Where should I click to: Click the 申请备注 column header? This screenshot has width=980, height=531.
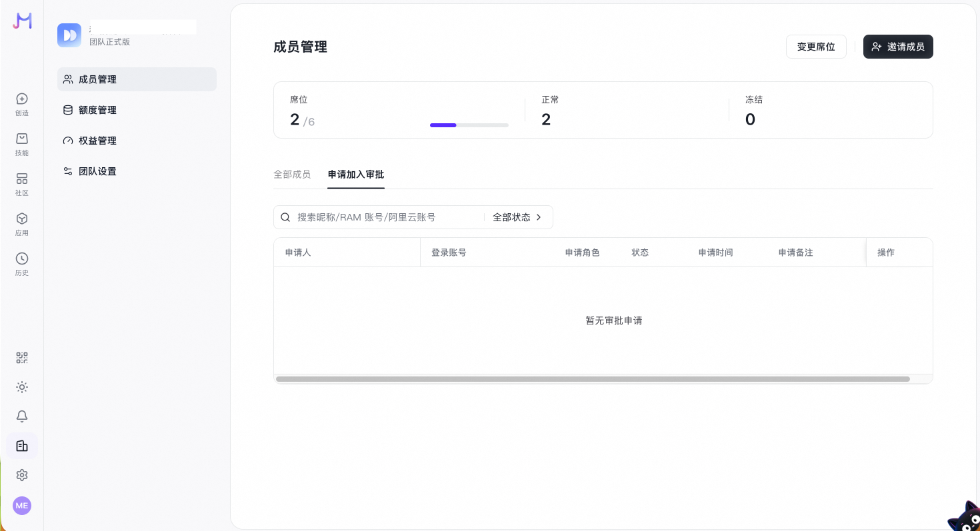point(796,253)
